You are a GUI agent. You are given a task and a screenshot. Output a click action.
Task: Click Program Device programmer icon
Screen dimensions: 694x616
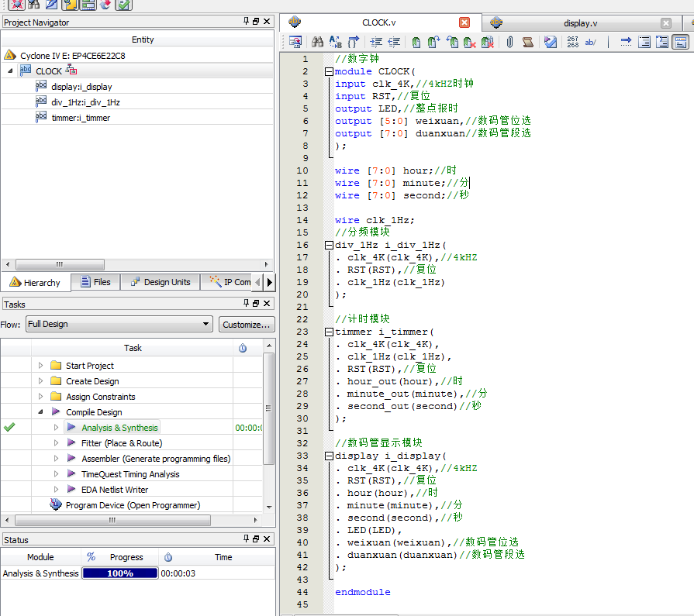click(x=55, y=504)
